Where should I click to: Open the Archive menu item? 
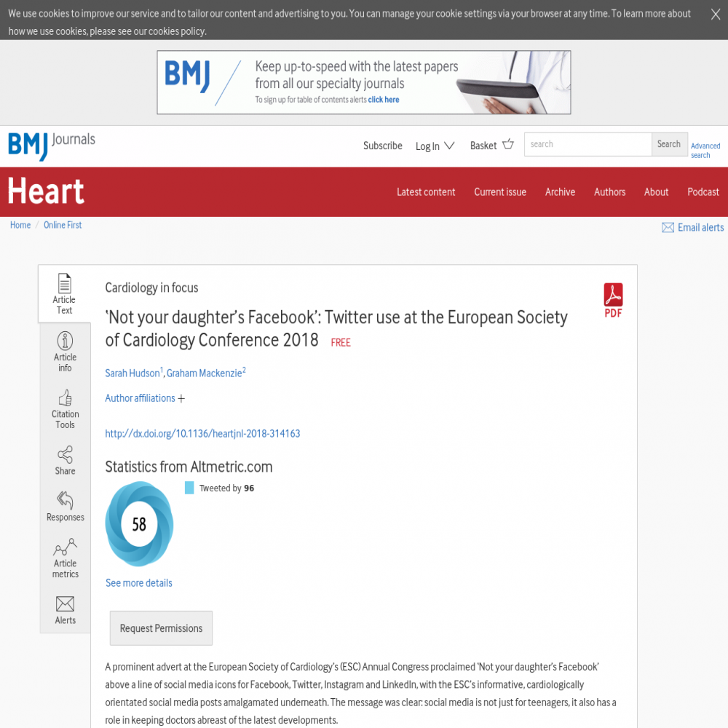click(560, 191)
